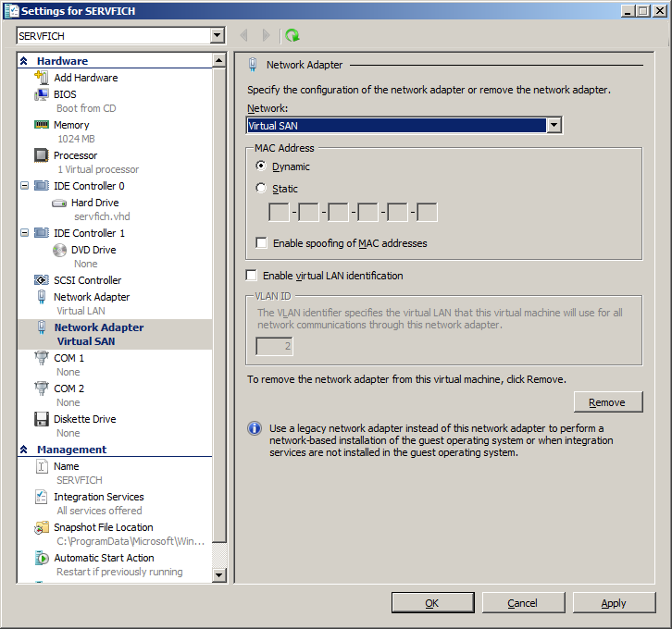Click the SCSI Controller icon

pos(41,280)
